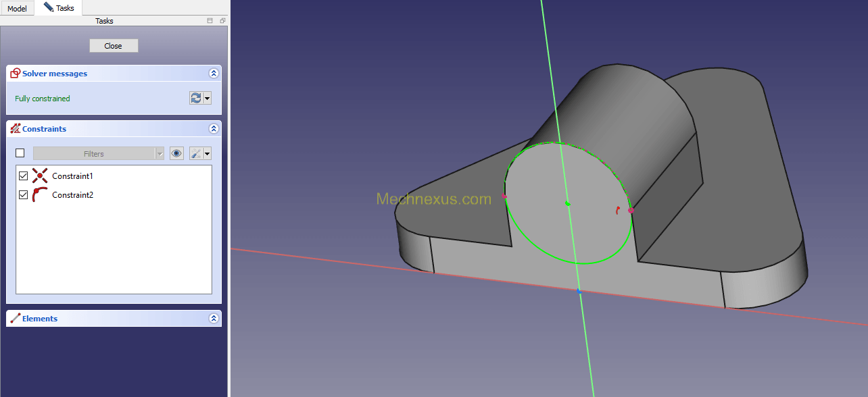Select Constraint2 arc icon in list
This screenshot has width=868, height=397.
click(x=40, y=195)
